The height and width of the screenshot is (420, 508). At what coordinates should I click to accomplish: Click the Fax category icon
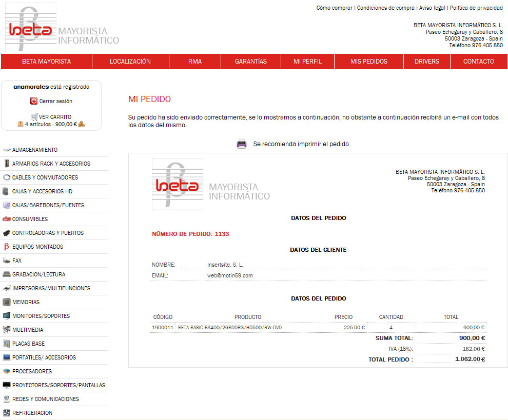(7, 261)
